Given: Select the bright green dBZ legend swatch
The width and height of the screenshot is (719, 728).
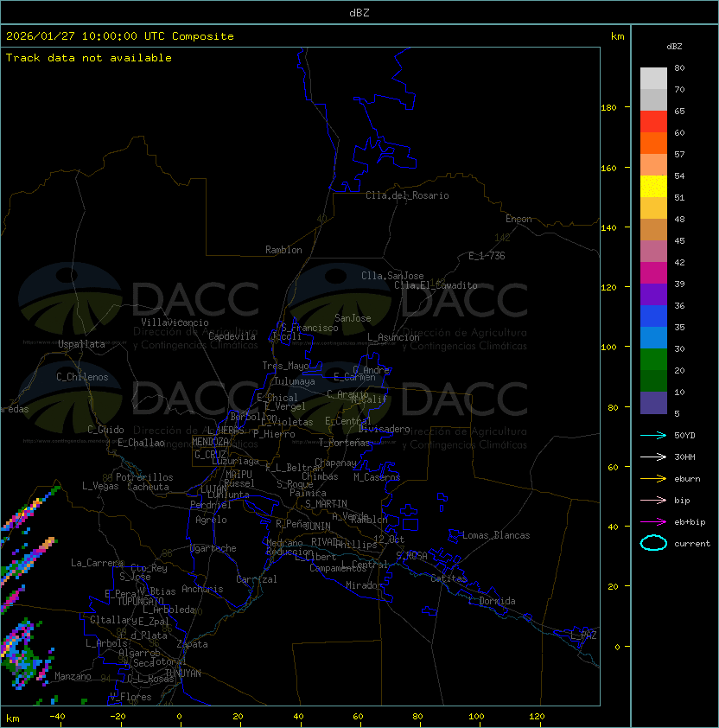Looking at the screenshot, I should tap(653, 360).
